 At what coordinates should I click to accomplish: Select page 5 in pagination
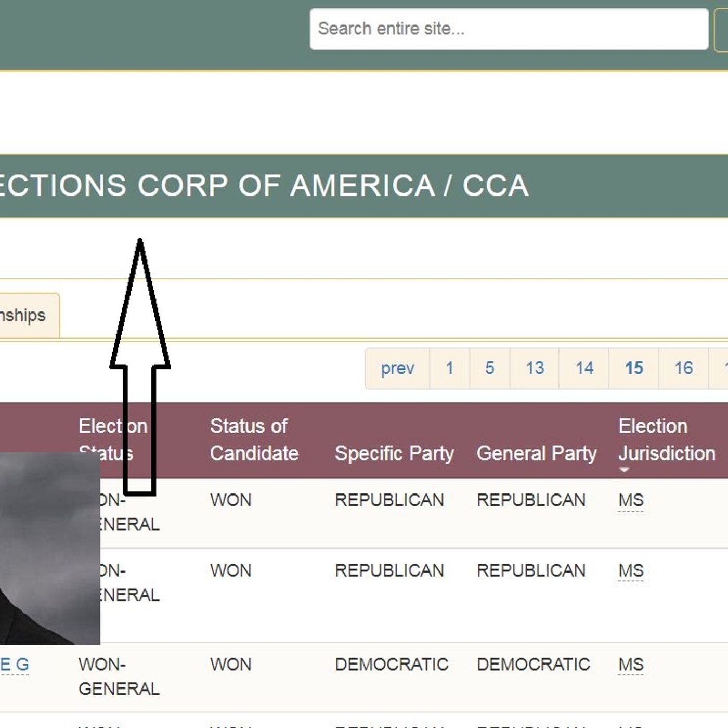pyautogui.click(x=489, y=368)
